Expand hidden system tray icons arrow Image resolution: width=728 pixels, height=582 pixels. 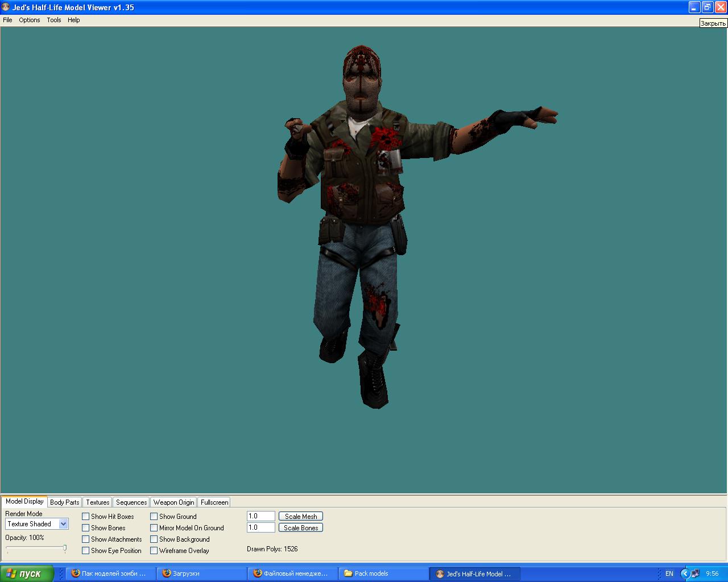point(685,573)
